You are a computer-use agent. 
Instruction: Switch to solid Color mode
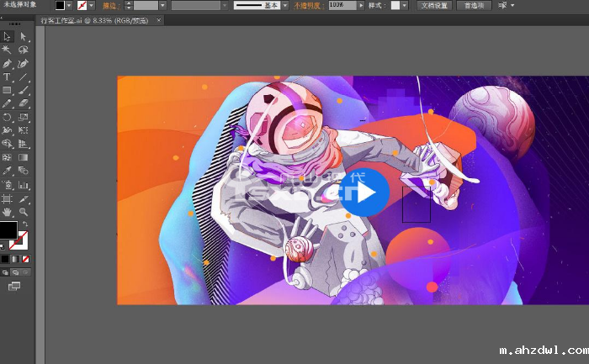pos(5,259)
